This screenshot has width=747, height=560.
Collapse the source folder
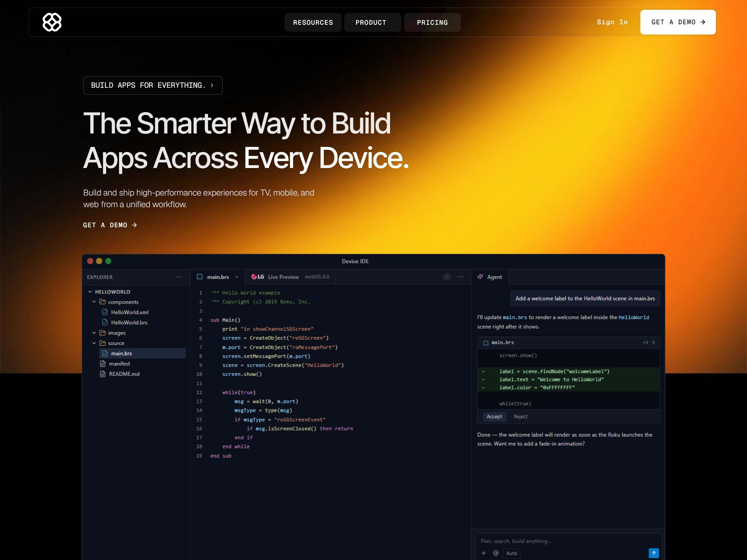[94, 343]
